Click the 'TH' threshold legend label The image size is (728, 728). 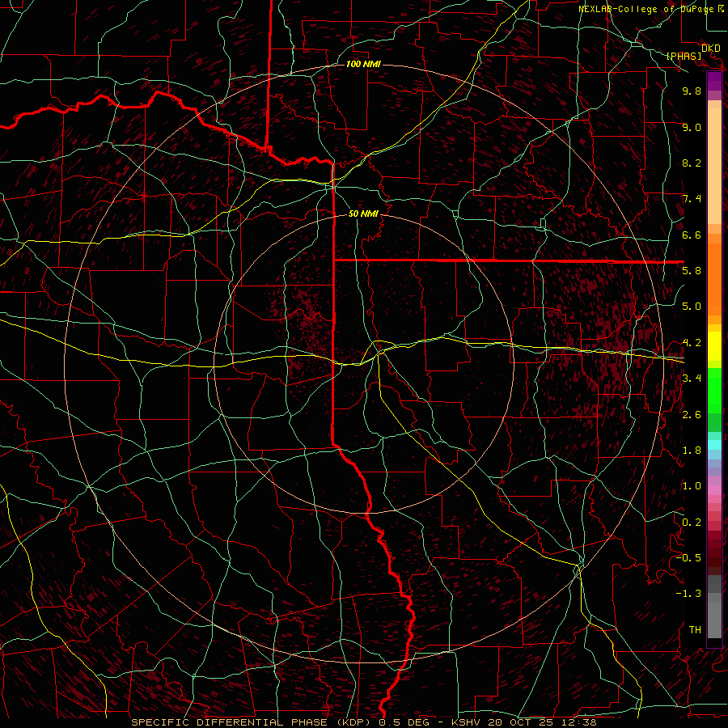[x=695, y=630]
